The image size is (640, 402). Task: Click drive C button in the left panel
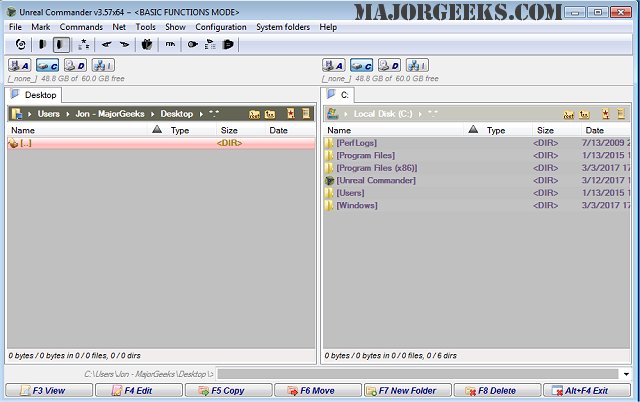[47, 66]
